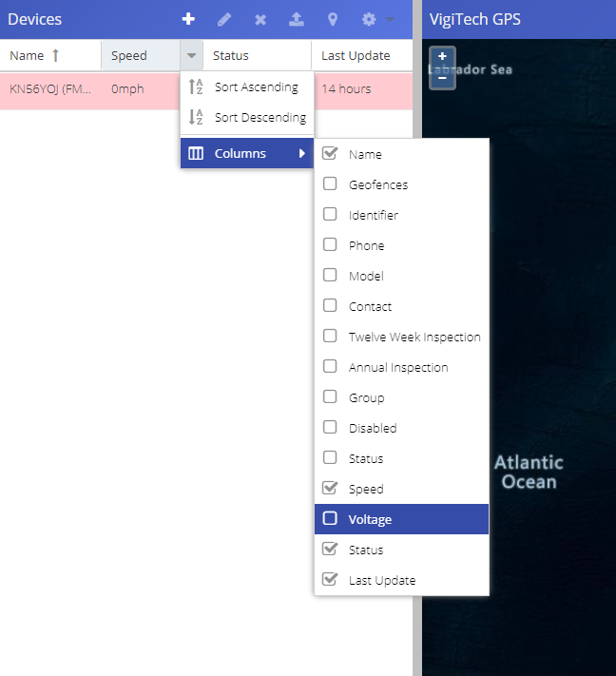Screen dimensions: 616x676
Task: Click the map marker icon in Devices toolbar
Action: 333,19
